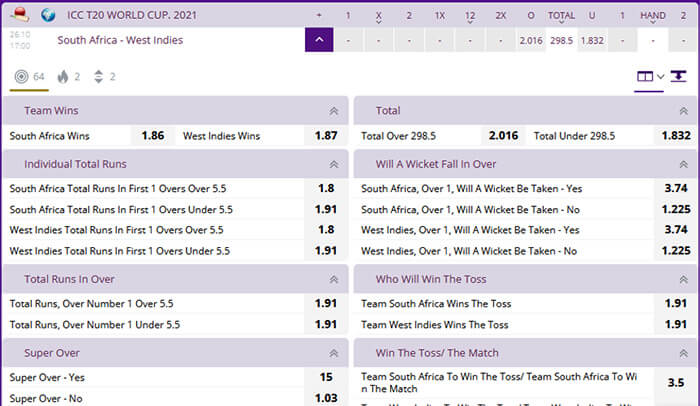Bet Over Number 1 Under 5.5
The image size is (700, 406).
[326, 324]
